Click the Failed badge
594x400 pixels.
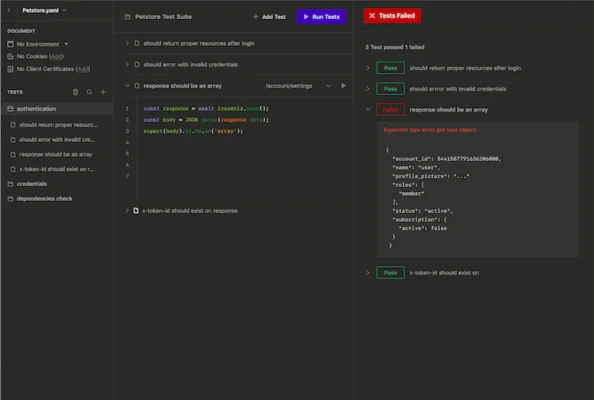[x=390, y=109]
